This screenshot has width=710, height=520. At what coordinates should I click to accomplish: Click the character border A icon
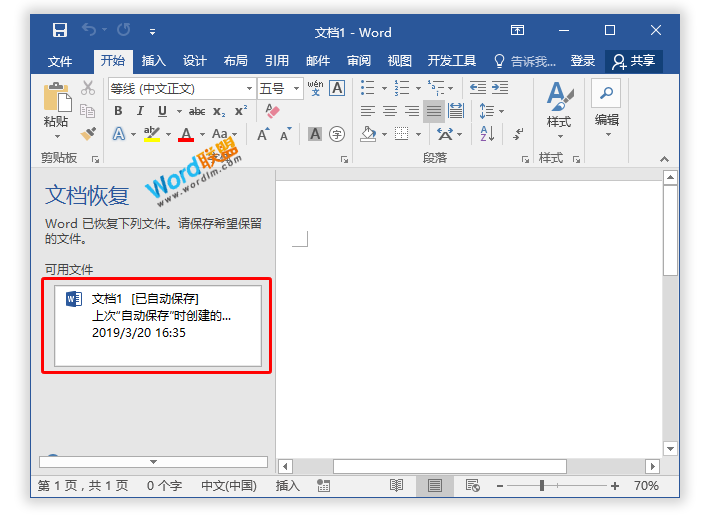click(x=337, y=88)
